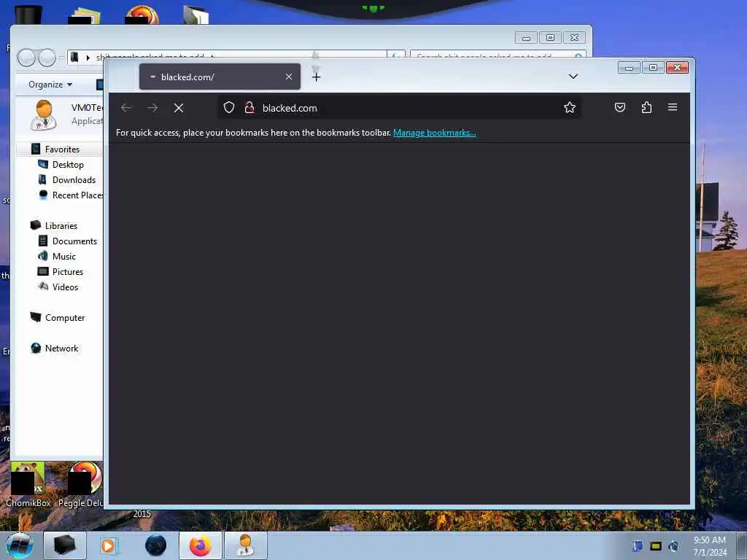Viewport: 747px width, 560px height.
Task: Open ChomikBox desktop shortcut
Action: pyautogui.click(x=28, y=485)
